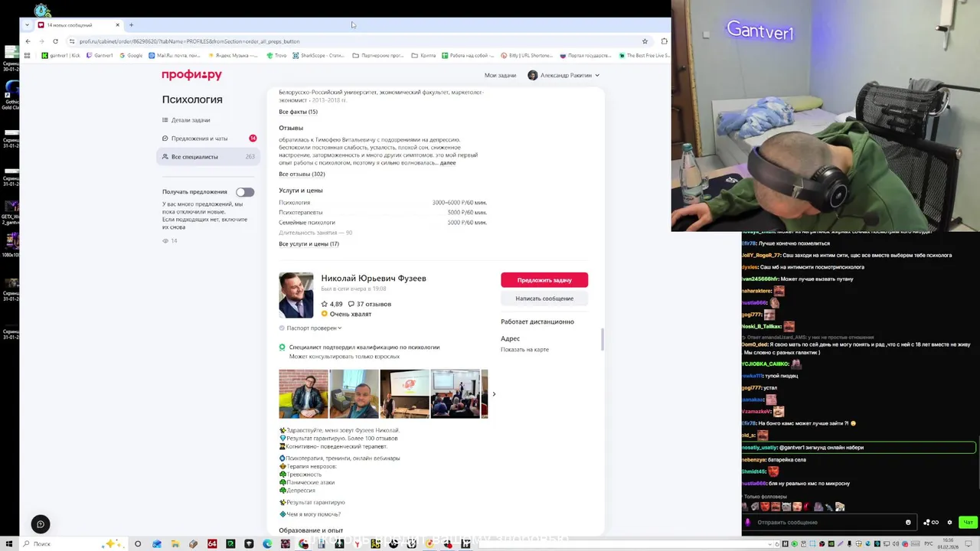Click Показать на карте link
The height and width of the screenshot is (551, 980).
click(x=524, y=349)
